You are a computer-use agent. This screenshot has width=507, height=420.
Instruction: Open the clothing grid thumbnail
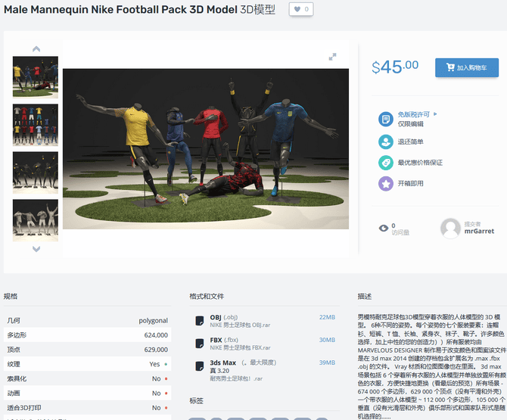pos(36,125)
